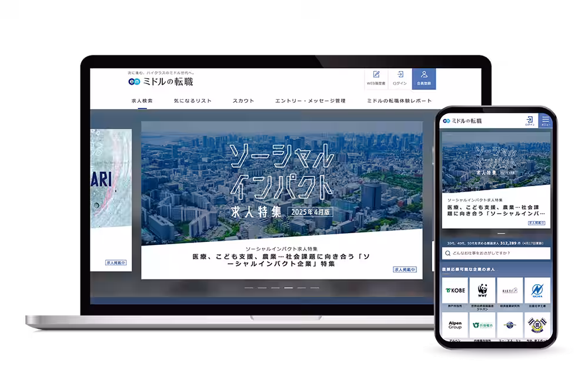This screenshot has height=377, width=588.
Task: Select the active highlighted carousel indicator dash
Action: (x=289, y=288)
